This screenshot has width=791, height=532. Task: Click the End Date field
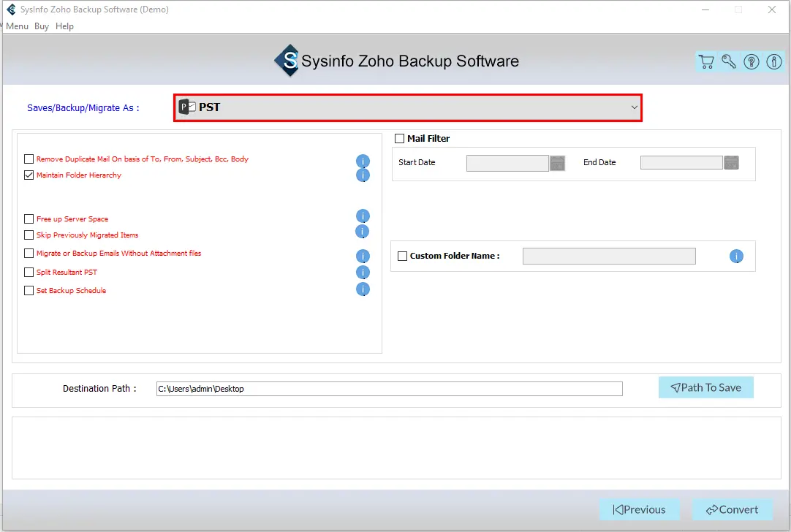click(681, 162)
